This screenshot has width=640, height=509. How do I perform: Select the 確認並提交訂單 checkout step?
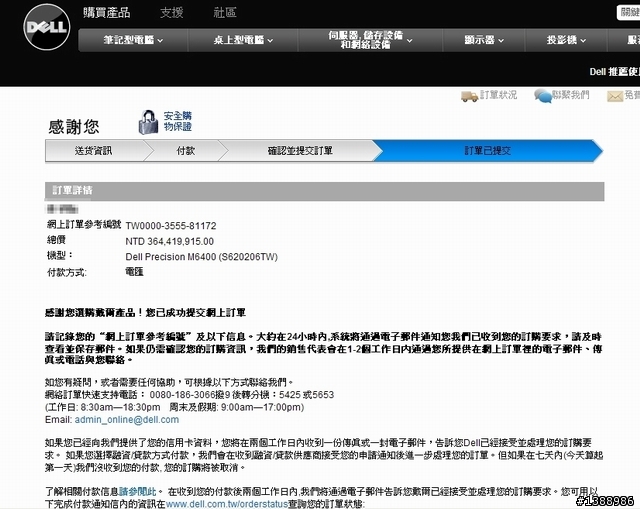coord(300,151)
